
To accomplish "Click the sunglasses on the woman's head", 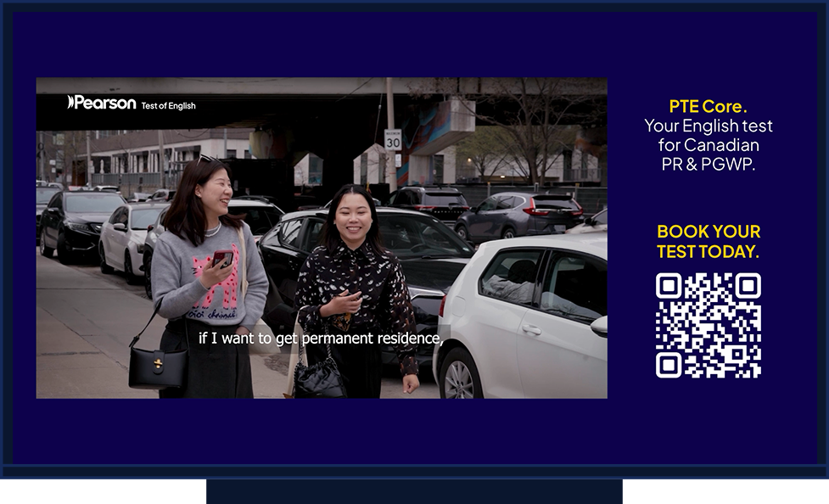I will [207, 159].
